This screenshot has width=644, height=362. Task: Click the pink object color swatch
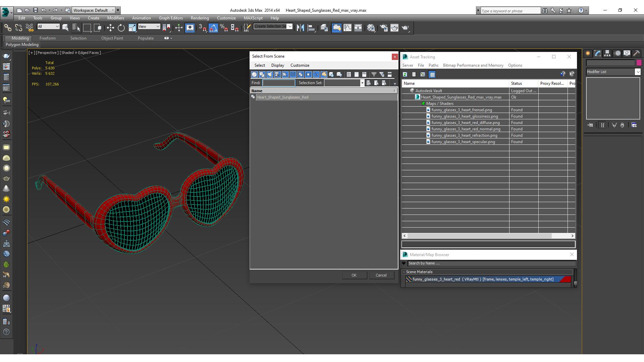[639, 63]
